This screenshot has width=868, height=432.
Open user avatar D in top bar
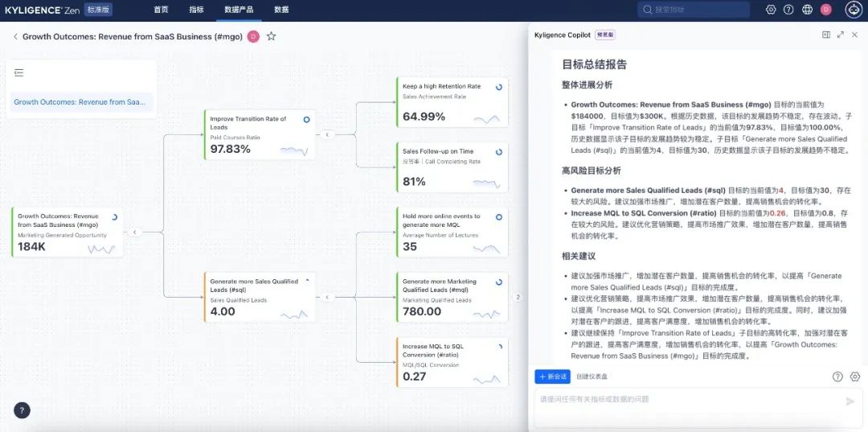[x=826, y=10]
